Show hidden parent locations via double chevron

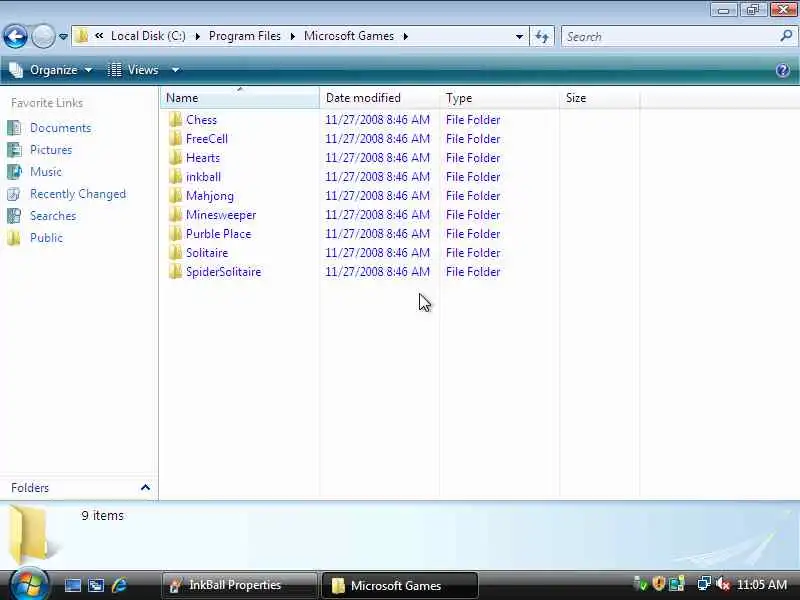(x=99, y=36)
